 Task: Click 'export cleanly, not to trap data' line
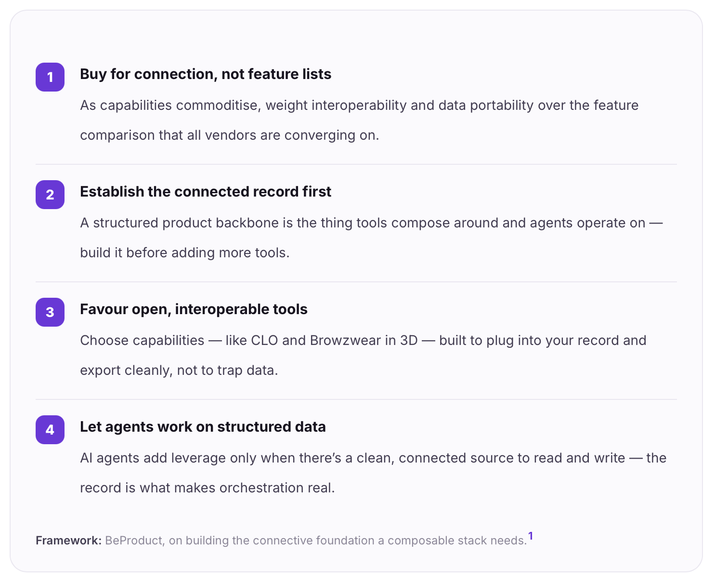(x=179, y=370)
